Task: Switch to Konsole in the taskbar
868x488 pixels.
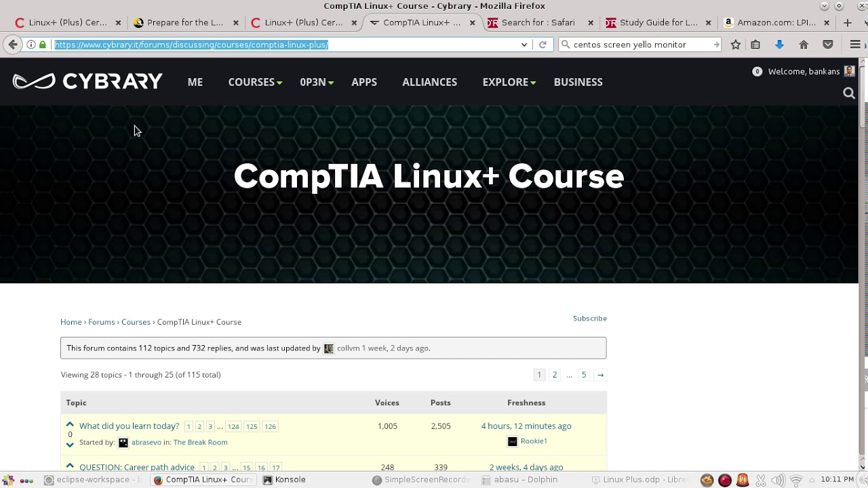Action: (285, 480)
